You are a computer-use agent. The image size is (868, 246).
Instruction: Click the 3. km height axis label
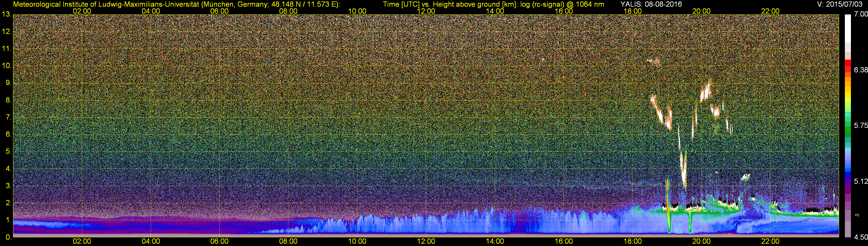(x=8, y=186)
